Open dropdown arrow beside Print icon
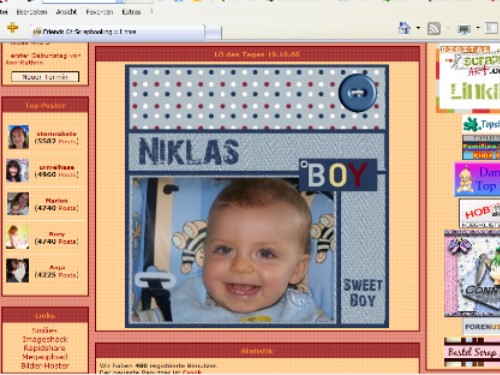Image resolution: width=500 pixels, height=375 pixels. click(x=478, y=28)
